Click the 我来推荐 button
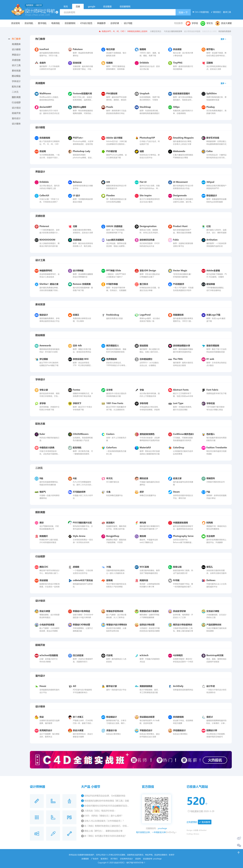 click(x=205, y=822)
